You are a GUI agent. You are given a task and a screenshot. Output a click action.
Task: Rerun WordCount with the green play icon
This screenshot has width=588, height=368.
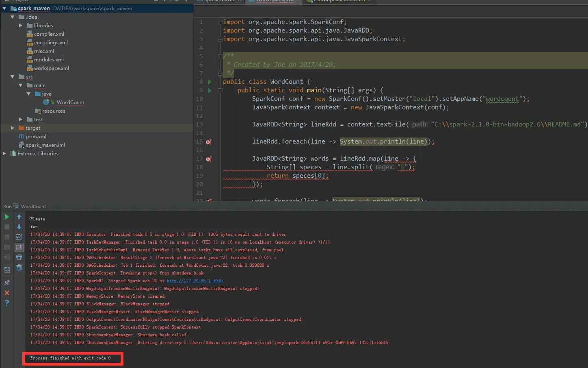7,217
